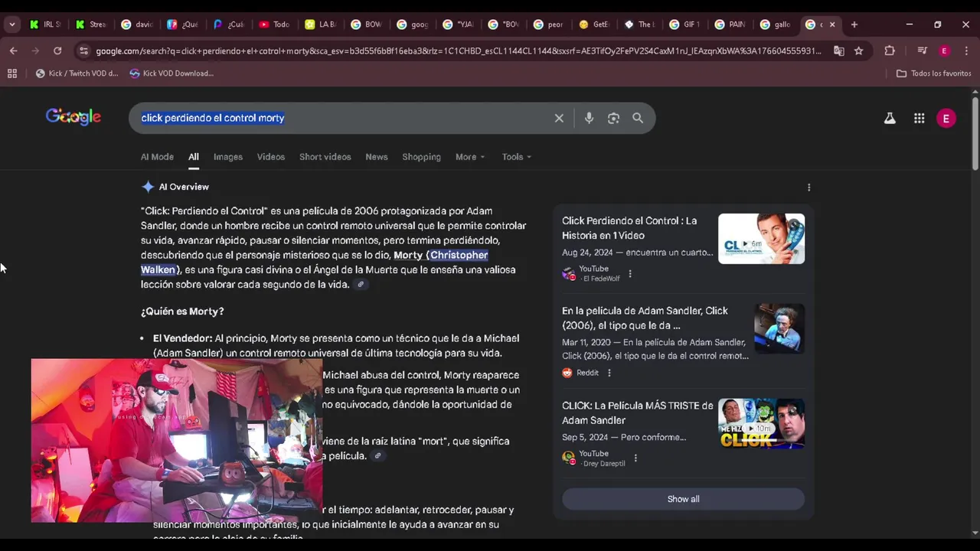Switch to the 'IRL' Kick browser tab
Screen dimensions: 980x551
point(45,24)
